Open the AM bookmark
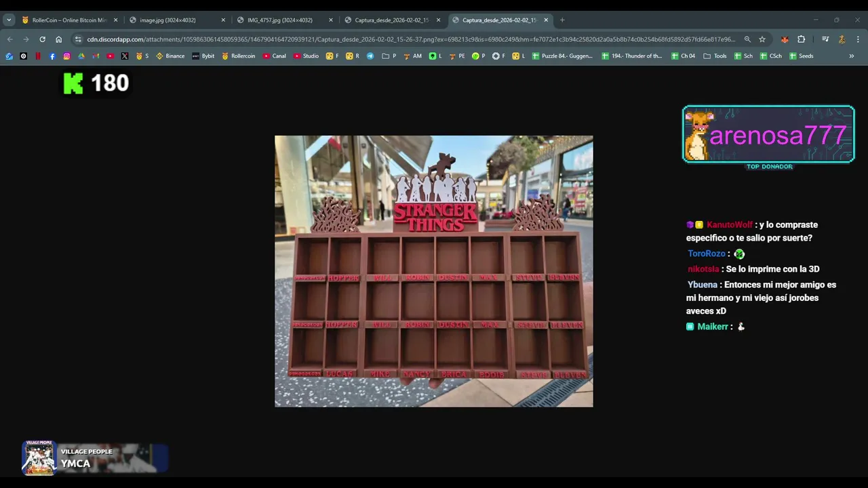 coord(412,56)
